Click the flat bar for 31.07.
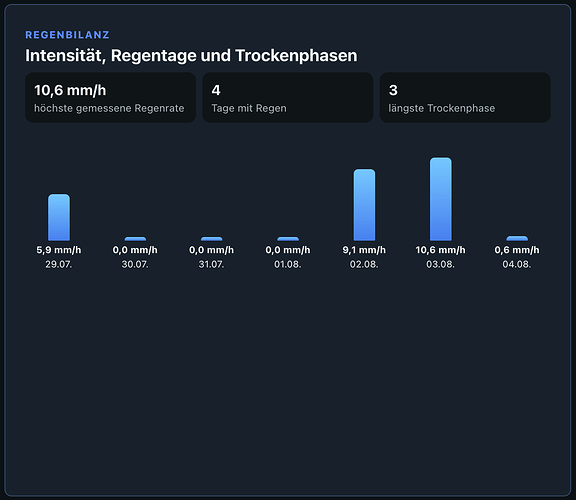576x500 pixels. [x=212, y=239]
